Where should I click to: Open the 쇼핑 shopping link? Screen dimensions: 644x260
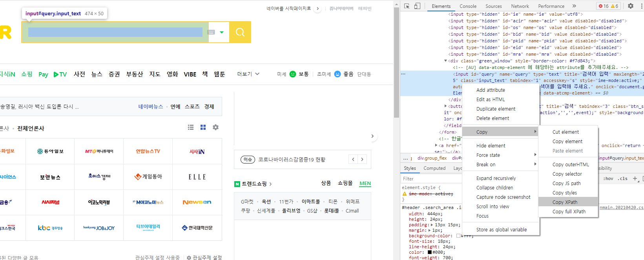click(27, 74)
